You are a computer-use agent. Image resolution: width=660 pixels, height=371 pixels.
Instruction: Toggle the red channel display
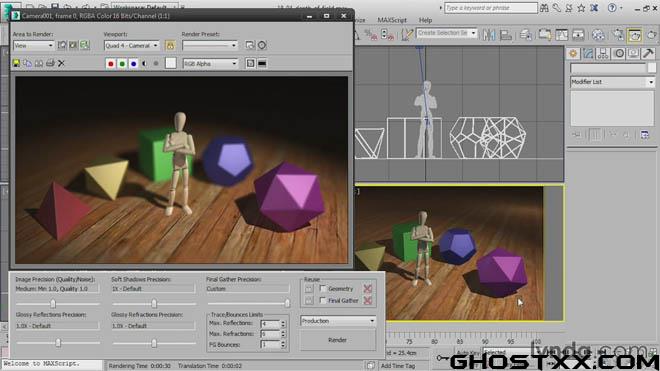pyautogui.click(x=111, y=64)
